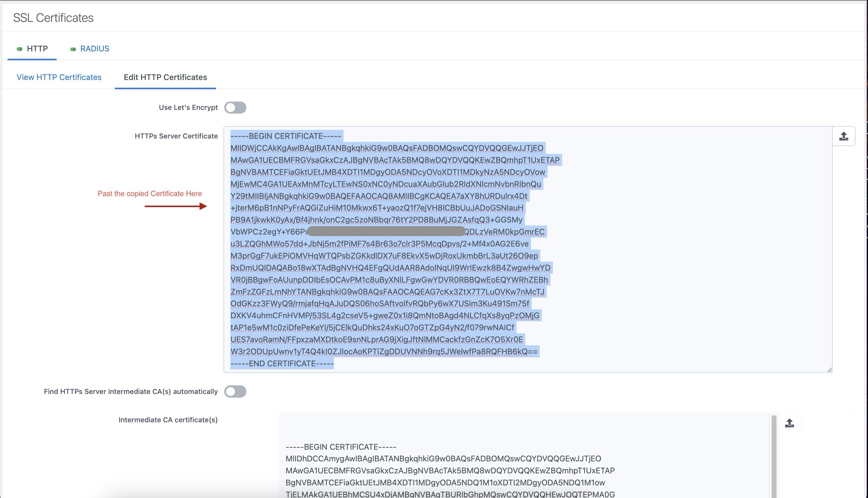Click the upload symbol beside the server certificate box
The height and width of the screenshot is (498, 868).
843,136
